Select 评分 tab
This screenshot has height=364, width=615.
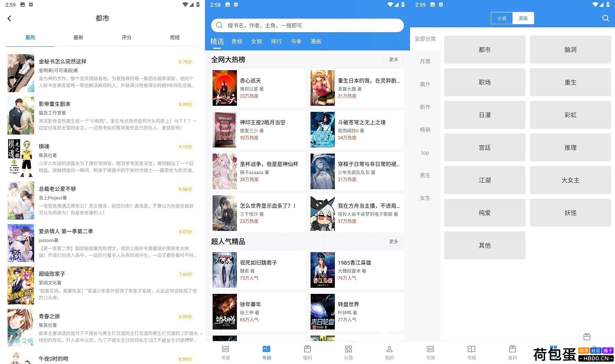coord(126,38)
